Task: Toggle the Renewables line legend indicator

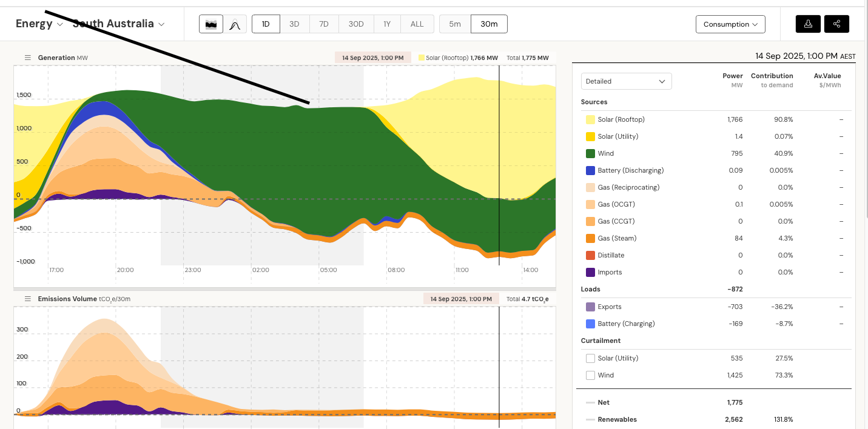Action: pos(590,419)
